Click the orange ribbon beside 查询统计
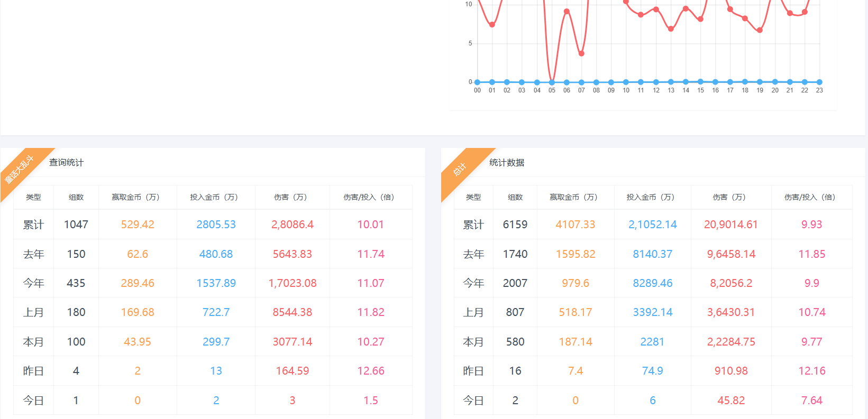Viewport: 868px width, 419px height. [19, 170]
